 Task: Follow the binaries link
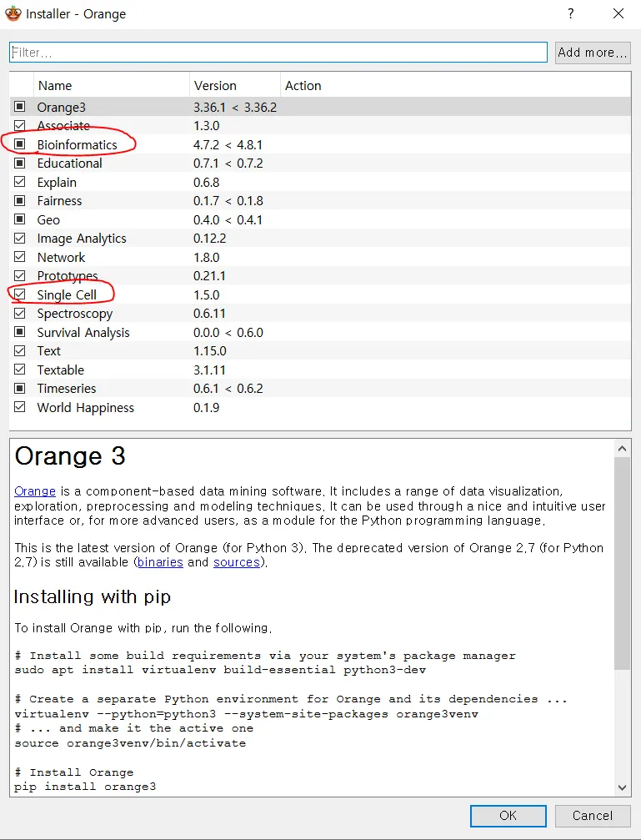pos(160,562)
